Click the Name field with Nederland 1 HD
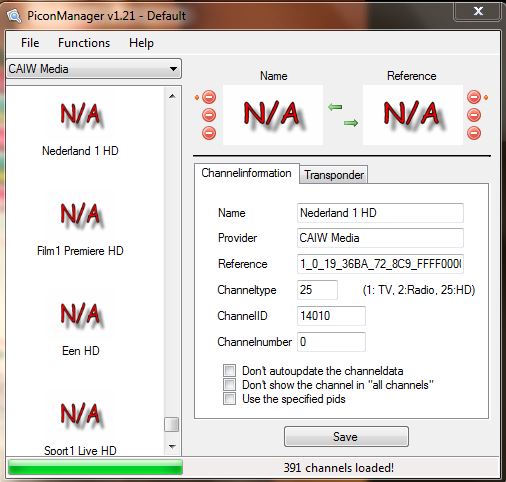This screenshot has height=482, width=506. pos(380,213)
